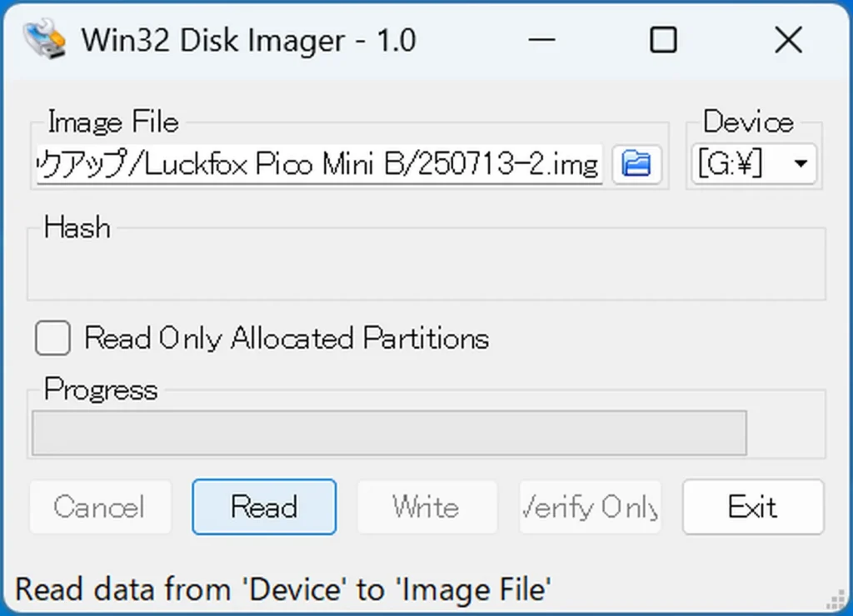This screenshot has height=616, width=853.
Task: Expand the Device list using its arrow
Action: 801,164
